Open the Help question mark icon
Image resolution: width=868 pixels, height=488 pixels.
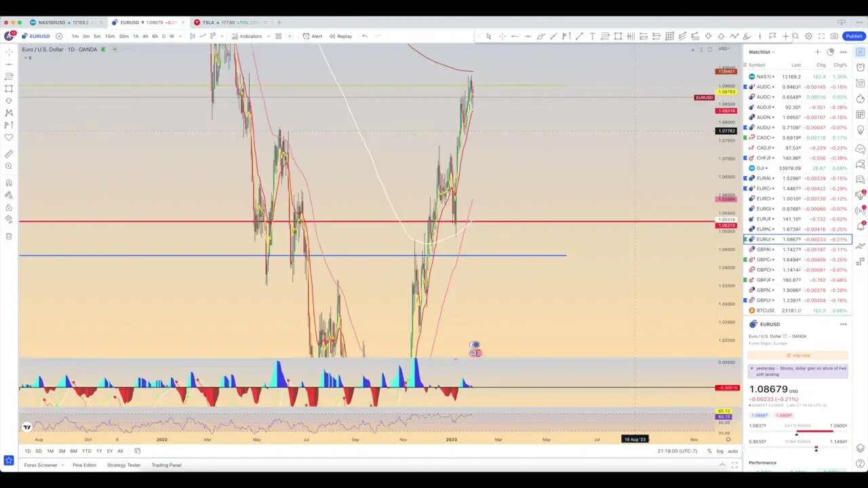click(861, 464)
